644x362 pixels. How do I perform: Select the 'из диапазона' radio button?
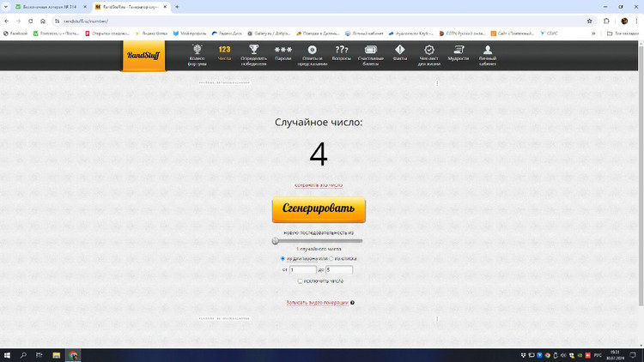tap(283, 258)
